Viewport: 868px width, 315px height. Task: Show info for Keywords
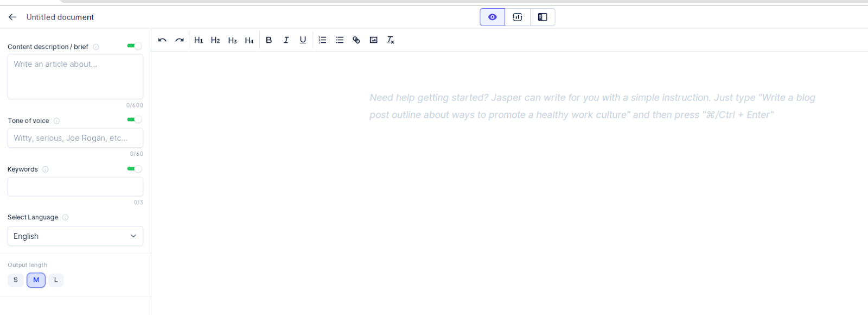tap(46, 169)
